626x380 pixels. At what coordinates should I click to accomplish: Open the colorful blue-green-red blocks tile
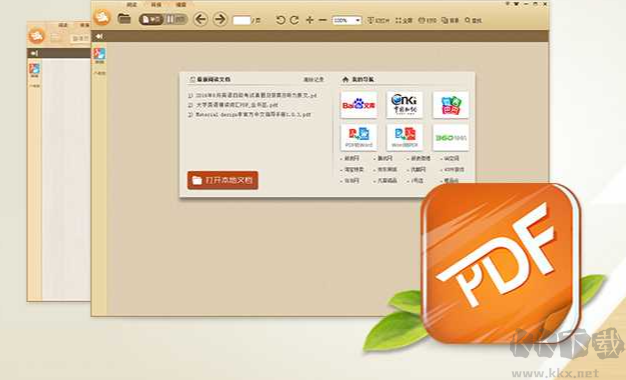coord(451,105)
